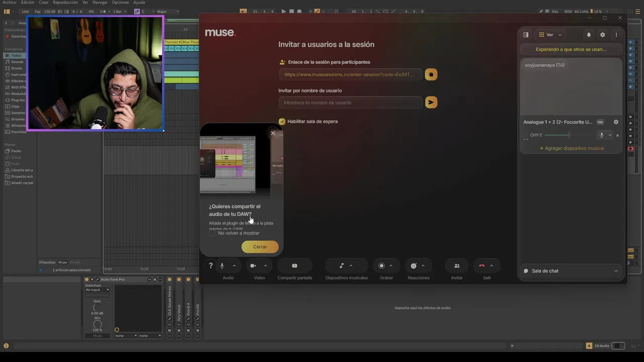Toggle Airy Vocal device power

pyautogui.click(x=179, y=280)
